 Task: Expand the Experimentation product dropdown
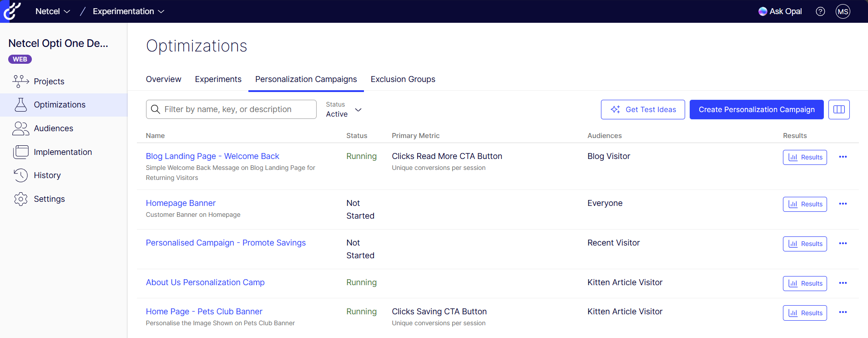click(128, 11)
